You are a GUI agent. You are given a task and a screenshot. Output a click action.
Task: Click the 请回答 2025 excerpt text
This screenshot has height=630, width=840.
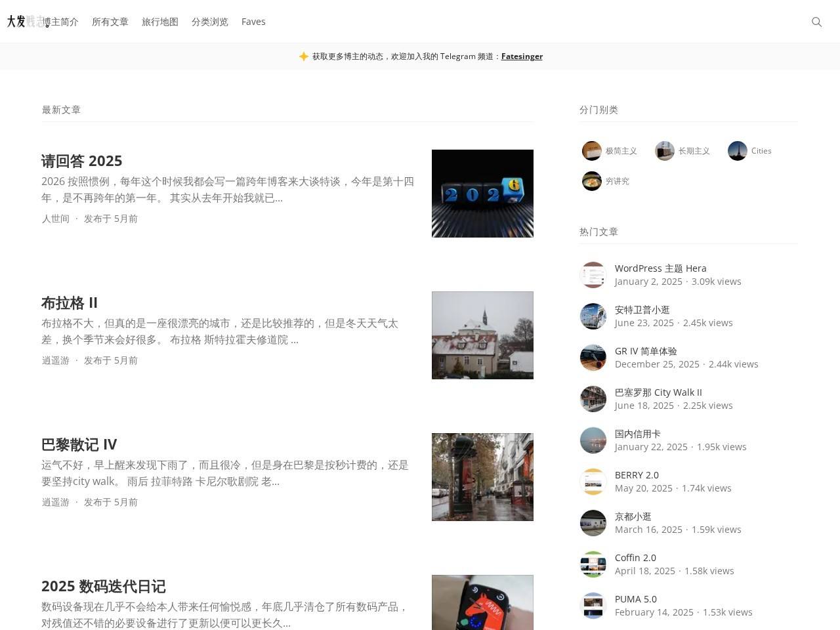click(x=228, y=190)
